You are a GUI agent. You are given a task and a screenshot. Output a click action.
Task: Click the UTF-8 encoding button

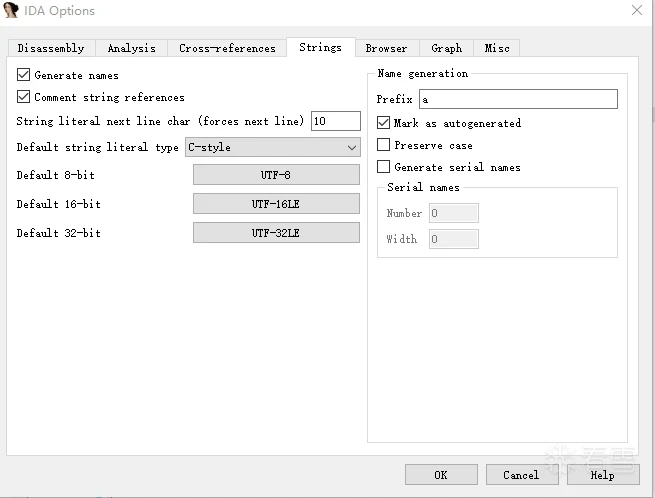276,175
